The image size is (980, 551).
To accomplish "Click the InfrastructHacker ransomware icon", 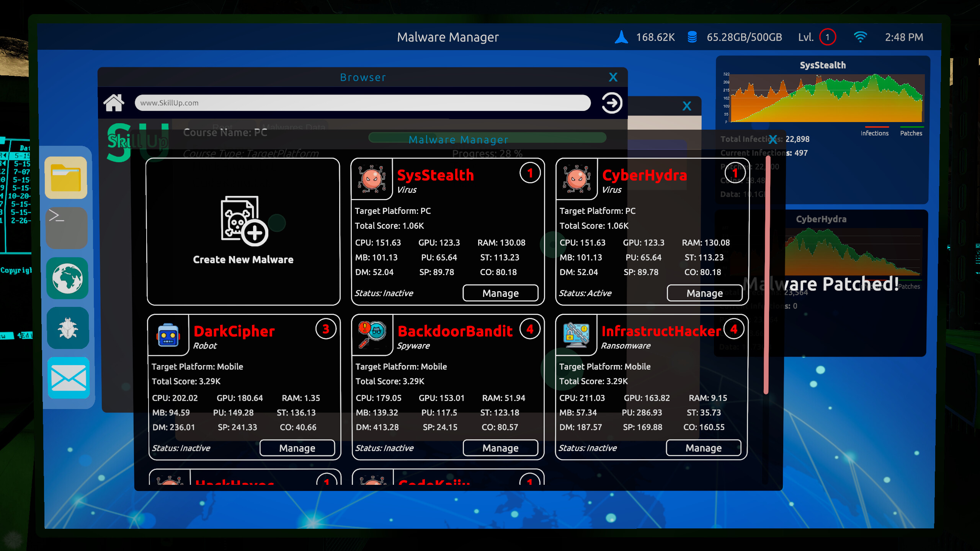I will (575, 334).
